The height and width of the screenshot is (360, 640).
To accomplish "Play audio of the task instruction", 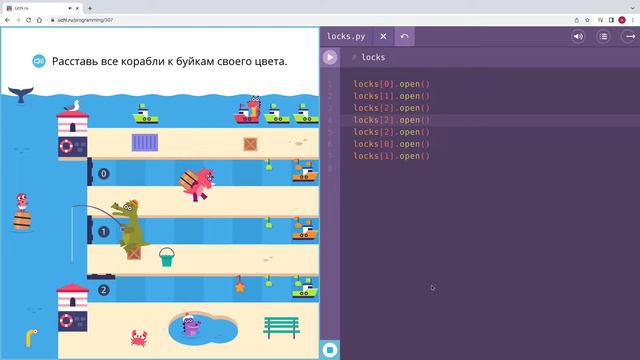I will pos(39,61).
